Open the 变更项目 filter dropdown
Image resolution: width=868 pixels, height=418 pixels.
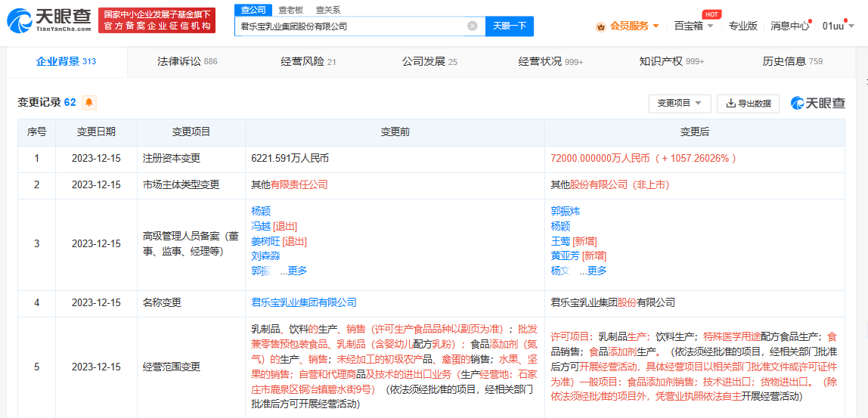tap(679, 104)
